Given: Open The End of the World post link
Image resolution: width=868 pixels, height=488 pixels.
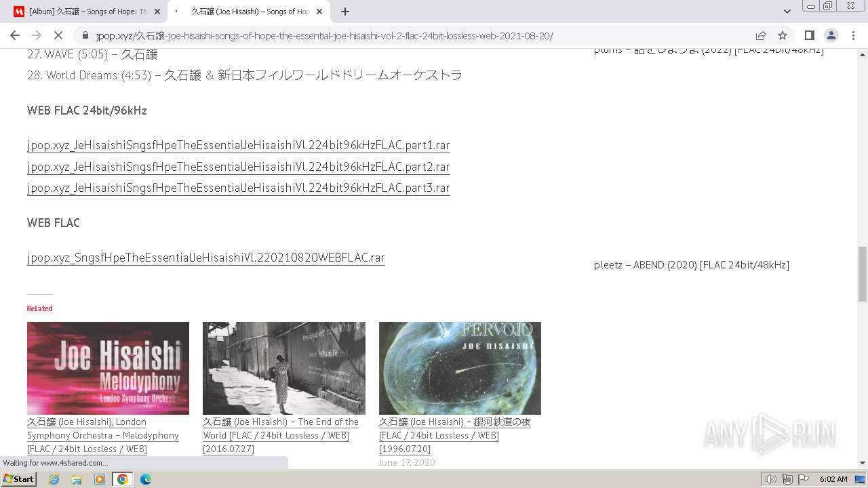Looking at the screenshot, I should tap(281, 435).
